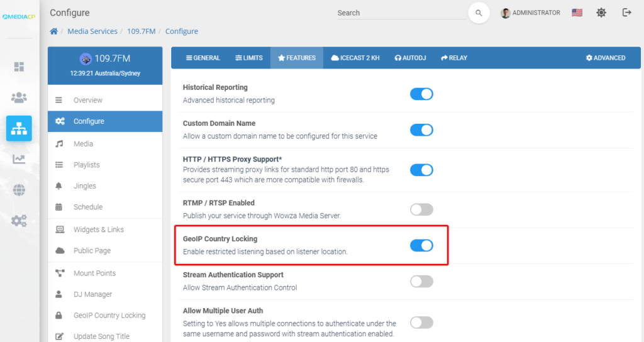
Task: Follow the Media Services breadcrumb link
Action: pyautogui.click(x=92, y=31)
